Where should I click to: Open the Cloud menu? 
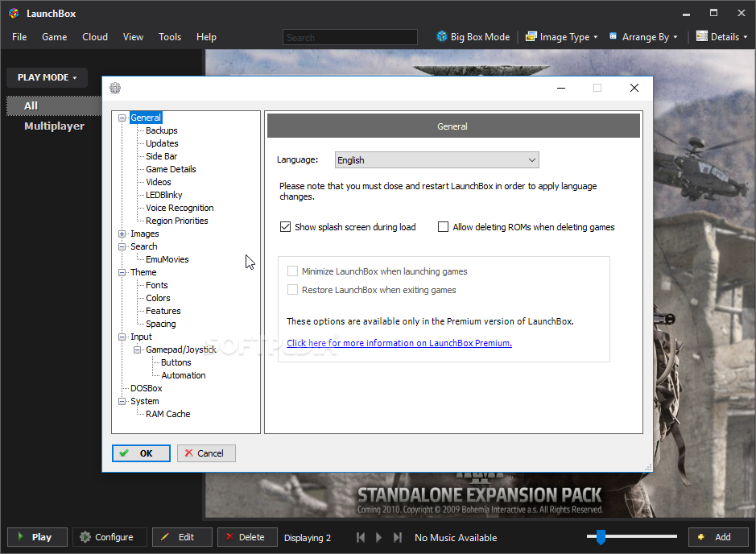click(95, 37)
